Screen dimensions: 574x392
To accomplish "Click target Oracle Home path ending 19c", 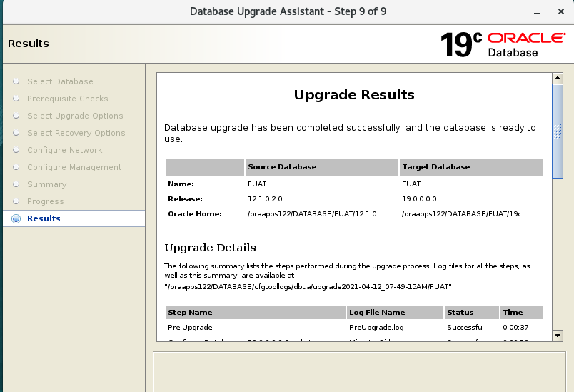I will point(462,214).
